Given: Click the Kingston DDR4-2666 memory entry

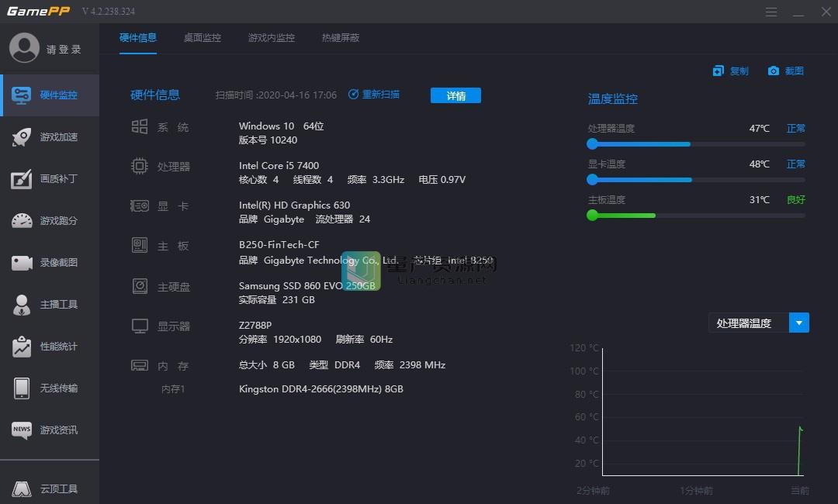Looking at the screenshot, I should (321, 389).
